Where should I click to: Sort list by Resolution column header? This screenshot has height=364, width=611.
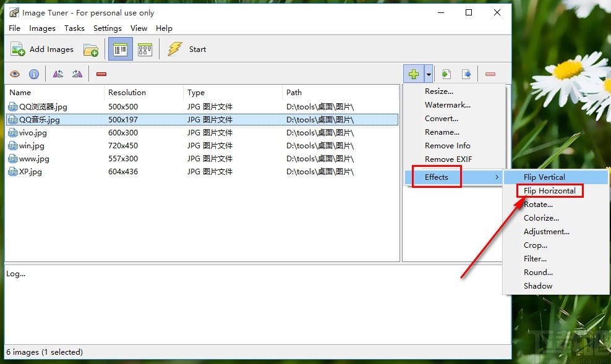point(127,93)
